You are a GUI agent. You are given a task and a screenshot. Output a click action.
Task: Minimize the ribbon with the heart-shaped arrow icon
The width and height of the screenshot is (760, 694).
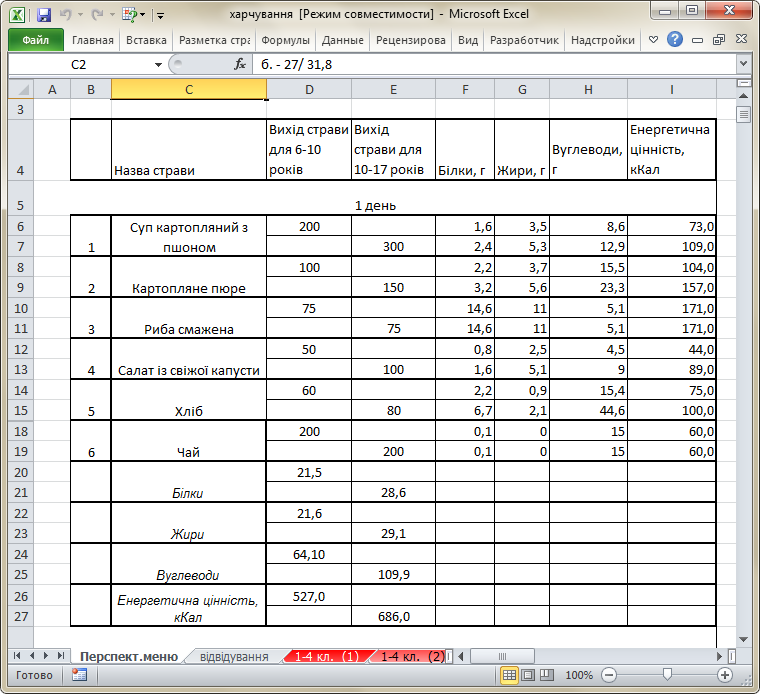click(653, 39)
